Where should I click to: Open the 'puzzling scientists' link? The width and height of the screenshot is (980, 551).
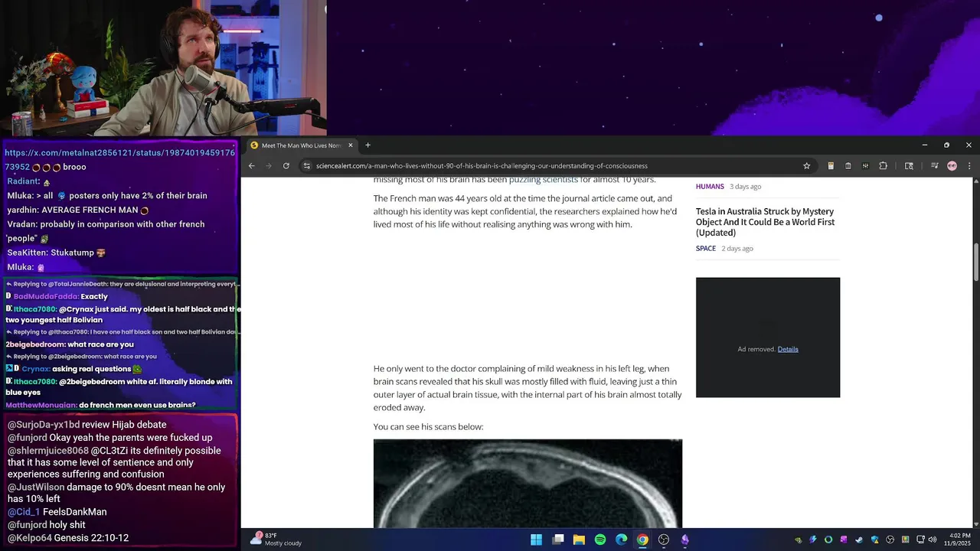(544, 180)
